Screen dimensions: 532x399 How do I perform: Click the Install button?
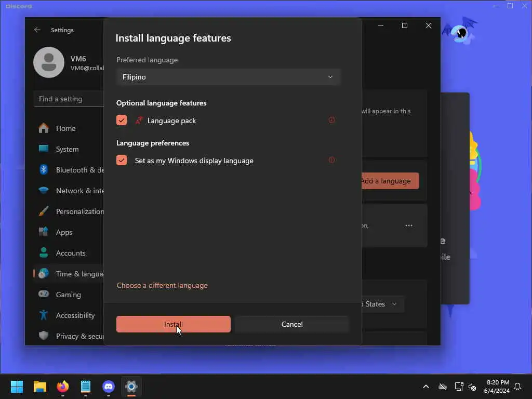(174, 324)
